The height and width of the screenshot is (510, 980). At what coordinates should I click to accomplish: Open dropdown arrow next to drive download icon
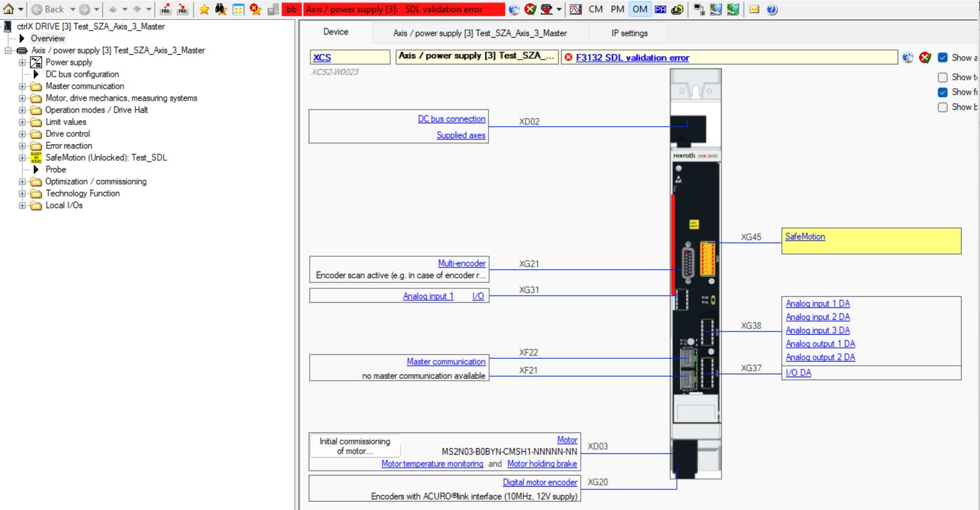point(559,10)
